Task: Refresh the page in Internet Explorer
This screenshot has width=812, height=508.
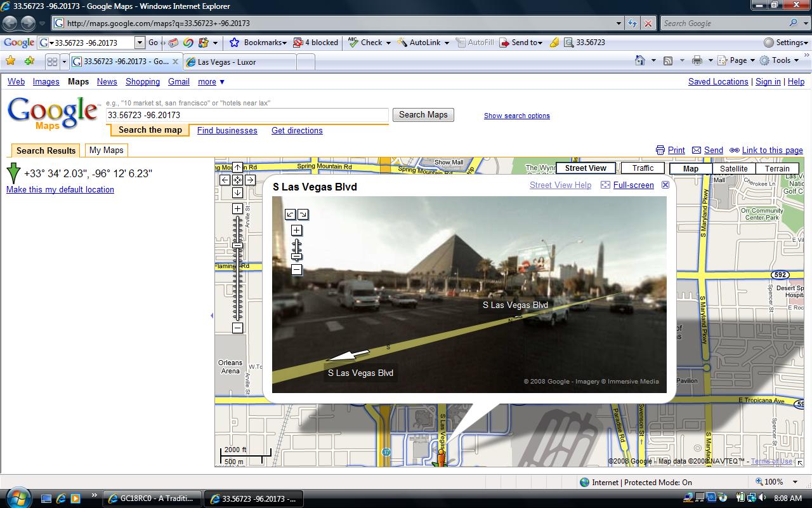Action: [632, 23]
